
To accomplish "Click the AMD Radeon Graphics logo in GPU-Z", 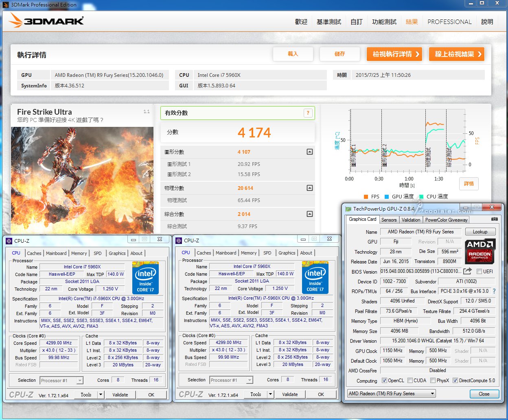I will [x=480, y=250].
